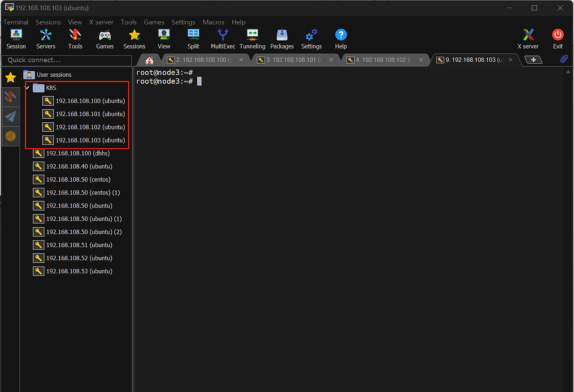This screenshot has width=574, height=392.
Task: Click the Servers toolbar icon
Action: [46, 39]
